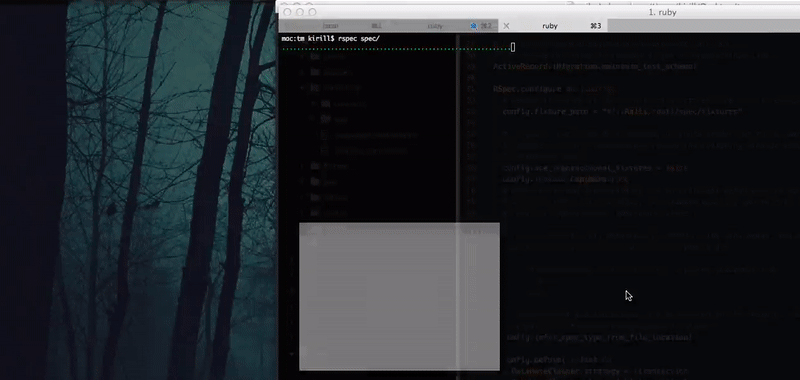Click the 'rspec spec/' command line text

pos(359,39)
